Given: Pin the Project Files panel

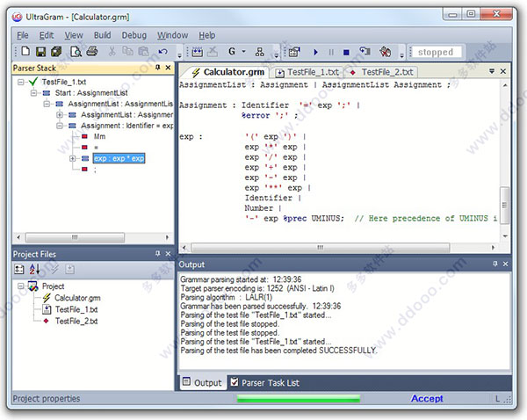Looking at the screenshot, I should click(x=157, y=254).
